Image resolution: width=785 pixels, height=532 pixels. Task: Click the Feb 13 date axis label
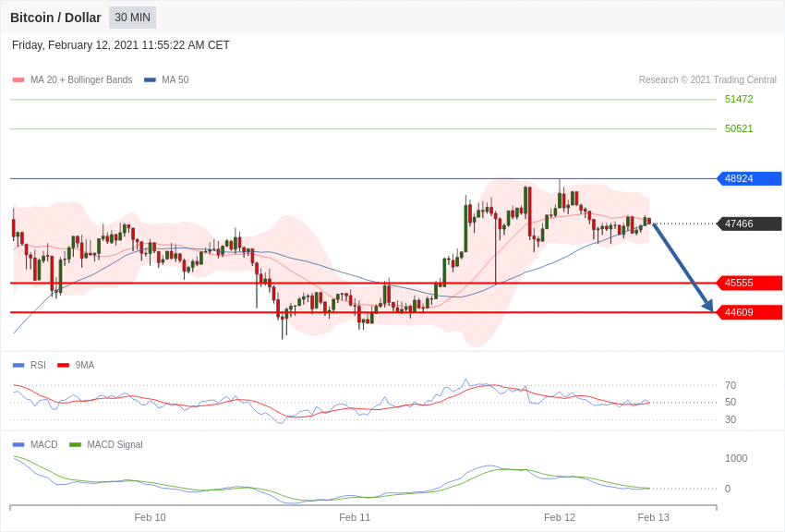(x=653, y=517)
